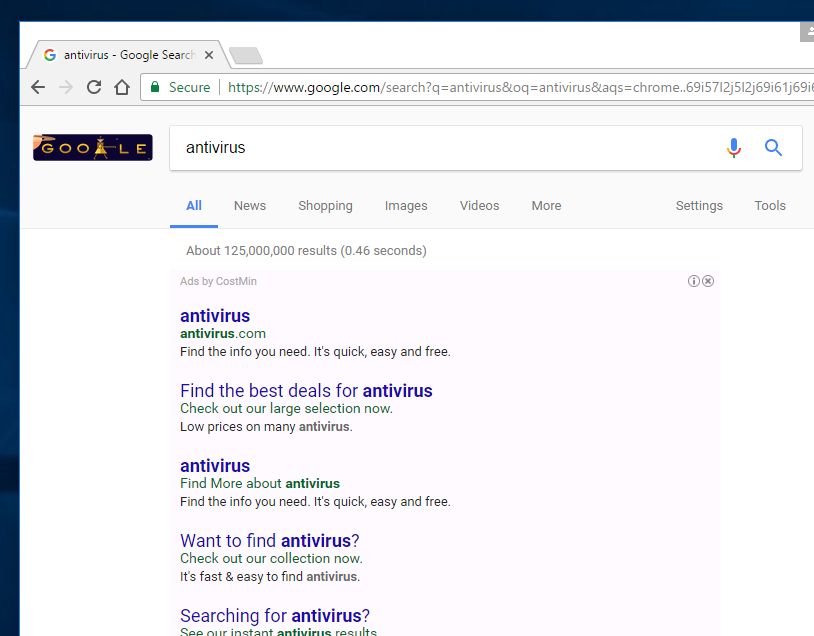Click the Google logo
The height and width of the screenshot is (636, 814).
[92, 146]
